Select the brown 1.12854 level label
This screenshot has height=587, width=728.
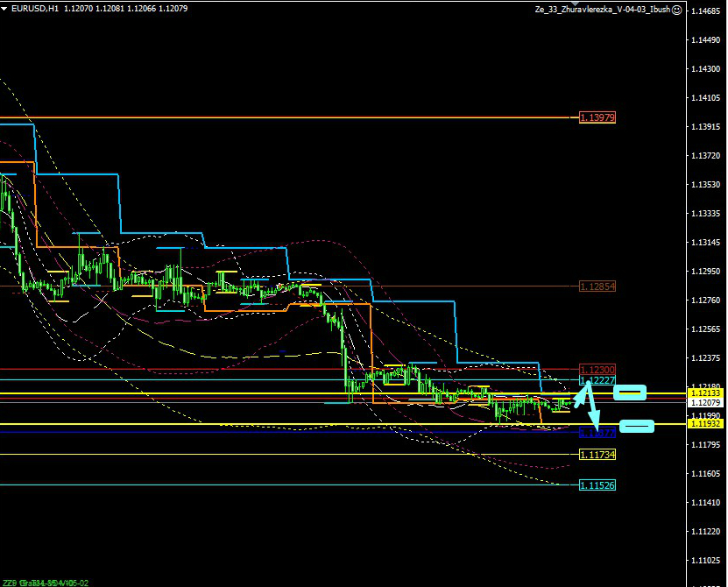[597, 286]
